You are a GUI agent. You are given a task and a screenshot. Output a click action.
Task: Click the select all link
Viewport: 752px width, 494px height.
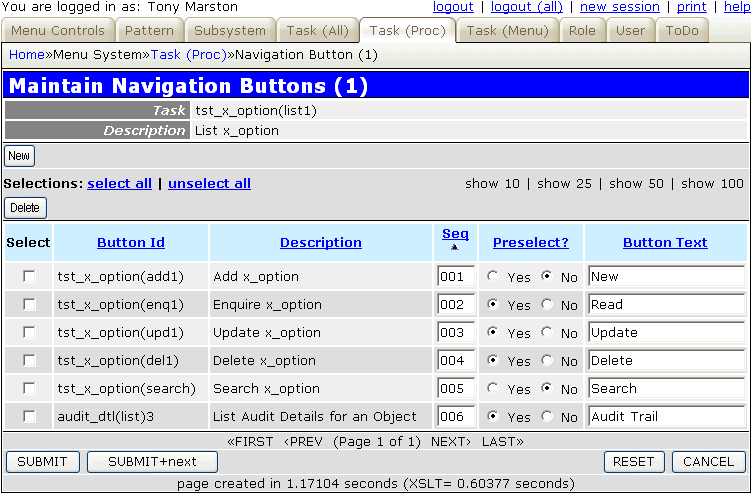point(119,184)
